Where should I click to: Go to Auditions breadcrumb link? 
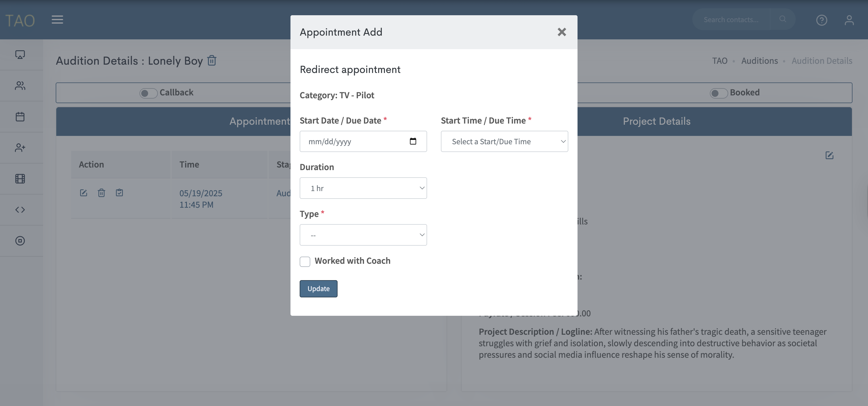point(759,61)
